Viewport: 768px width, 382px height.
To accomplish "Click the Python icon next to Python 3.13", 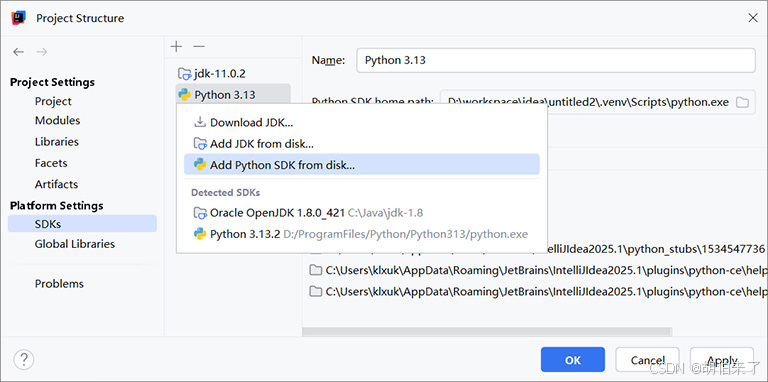I will coord(185,95).
